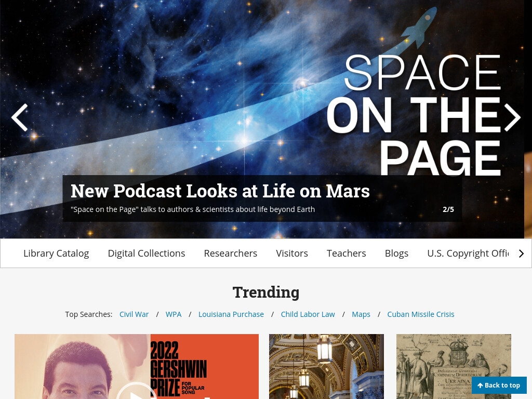
Task: Advance to the next carousel slide
Action: pyautogui.click(x=512, y=117)
